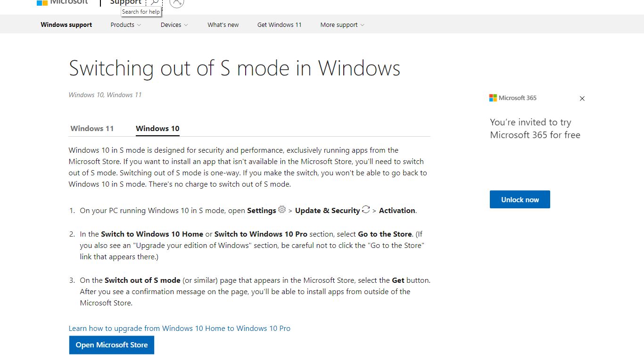The image size is (644, 362).
Task: Expand the Products dropdown menu
Action: click(x=126, y=25)
